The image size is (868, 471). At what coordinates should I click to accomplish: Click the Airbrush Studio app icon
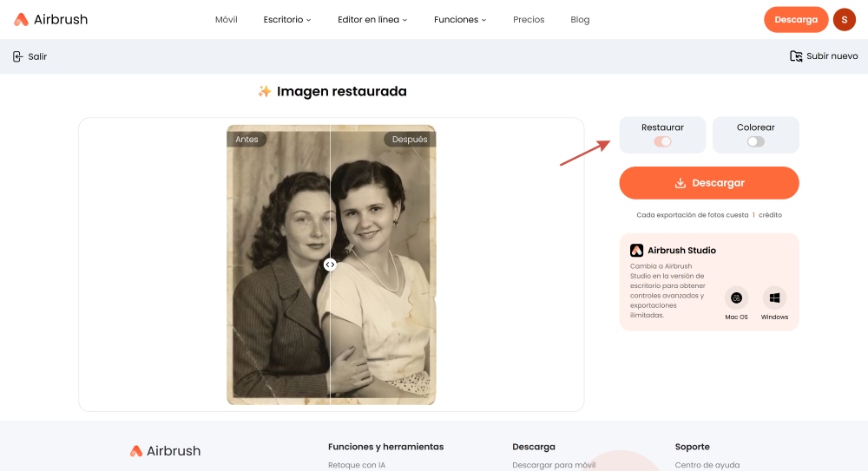[636, 250]
